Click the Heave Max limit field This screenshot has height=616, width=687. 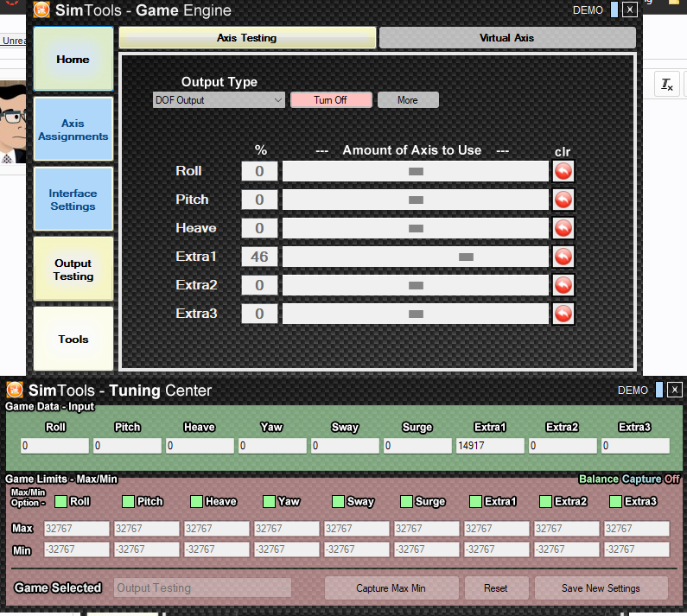click(x=217, y=529)
